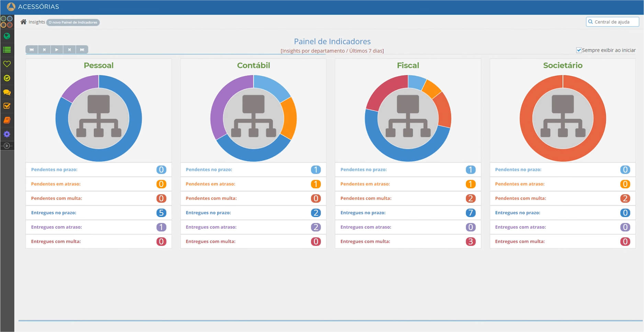Screen dimensions: 644x332
Task: Toggle 'Sempre exibir ao iniciar' checkbox
Action: pyautogui.click(x=579, y=50)
